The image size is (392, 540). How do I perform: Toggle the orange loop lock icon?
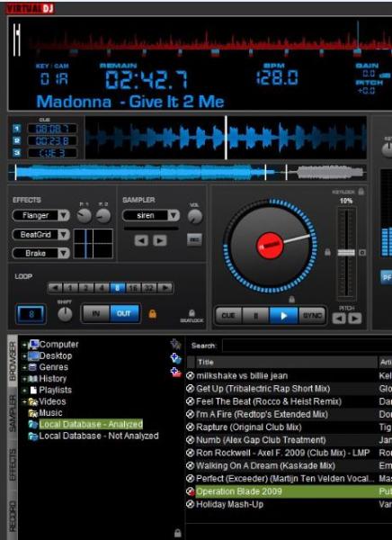153,314
